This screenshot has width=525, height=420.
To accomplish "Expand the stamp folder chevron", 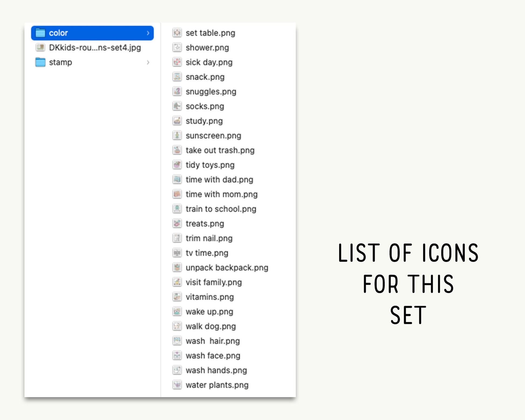I will pyautogui.click(x=148, y=62).
